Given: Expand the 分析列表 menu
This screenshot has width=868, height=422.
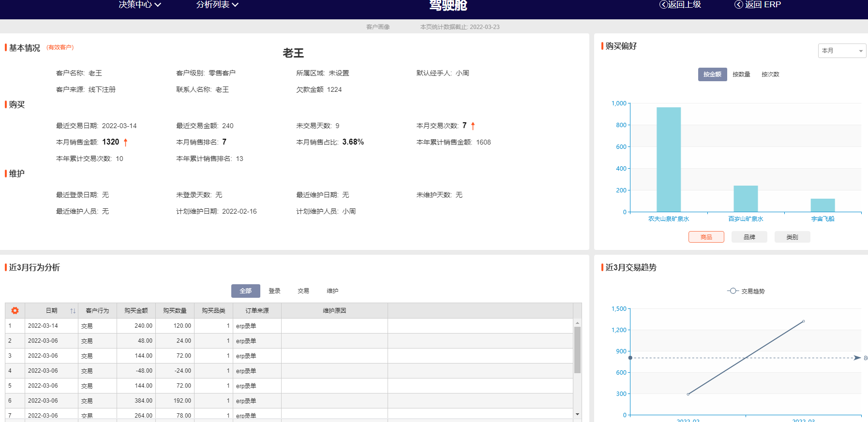Looking at the screenshot, I should 217,5.
